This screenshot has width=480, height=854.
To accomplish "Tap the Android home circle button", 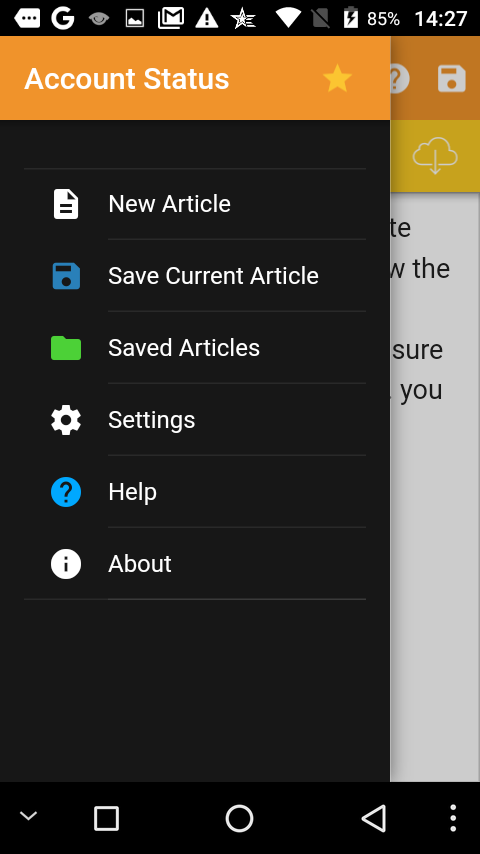I will point(239,818).
